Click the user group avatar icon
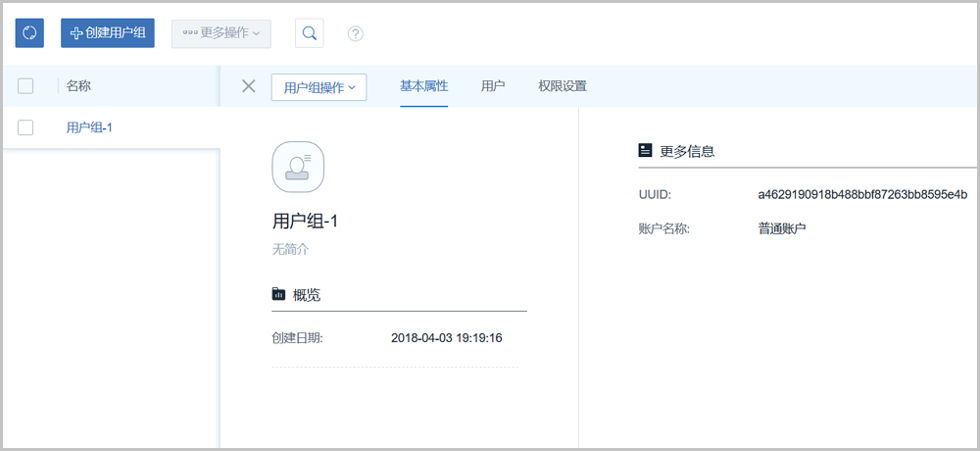The height and width of the screenshot is (451, 980). (297, 168)
